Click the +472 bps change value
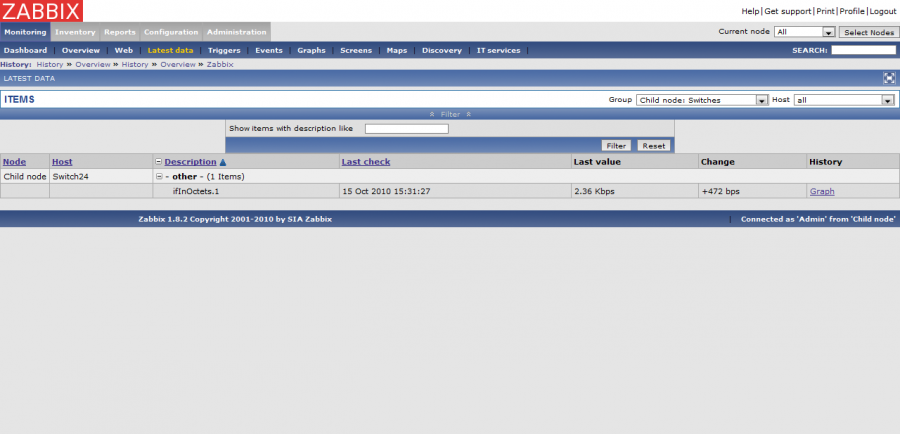Screen dimensions: 900x434 tap(720, 191)
